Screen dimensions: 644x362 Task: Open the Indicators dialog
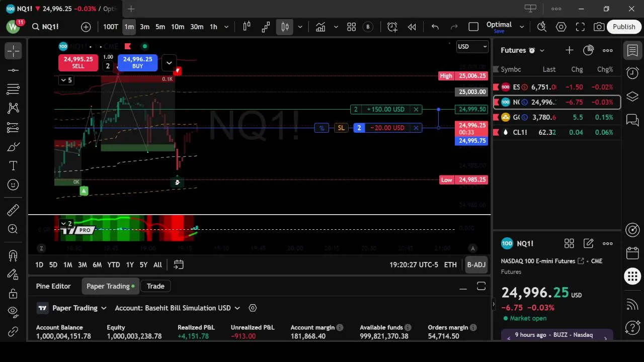click(x=320, y=27)
